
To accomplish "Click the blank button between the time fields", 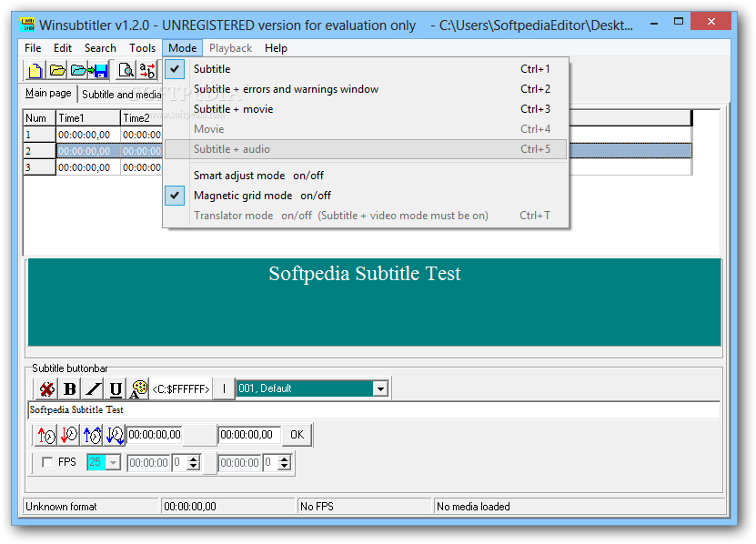I will point(200,435).
